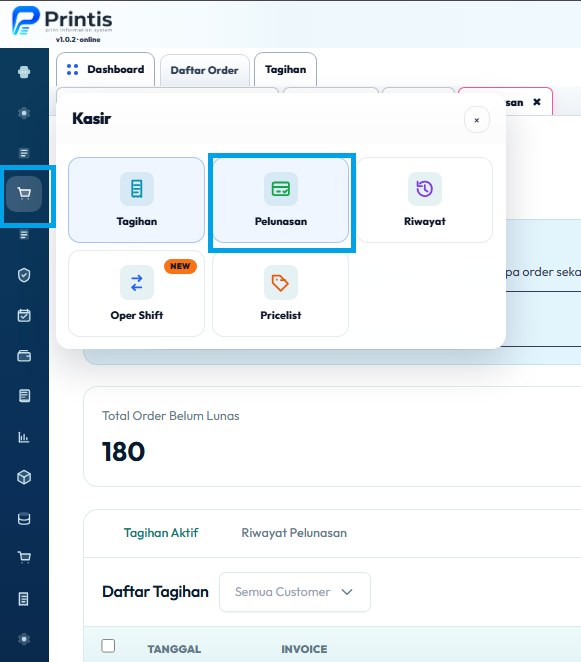Image resolution: width=581 pixels, height=662 pixels.
Task: Open the Riwayat card in Kasir menu
Action: point(425,200)
